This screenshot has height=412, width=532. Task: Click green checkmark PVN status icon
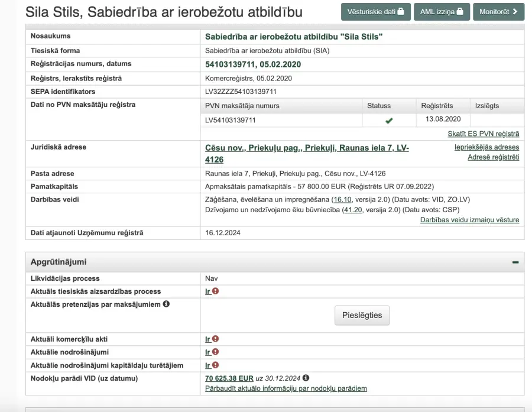click(x=389, y=121)
